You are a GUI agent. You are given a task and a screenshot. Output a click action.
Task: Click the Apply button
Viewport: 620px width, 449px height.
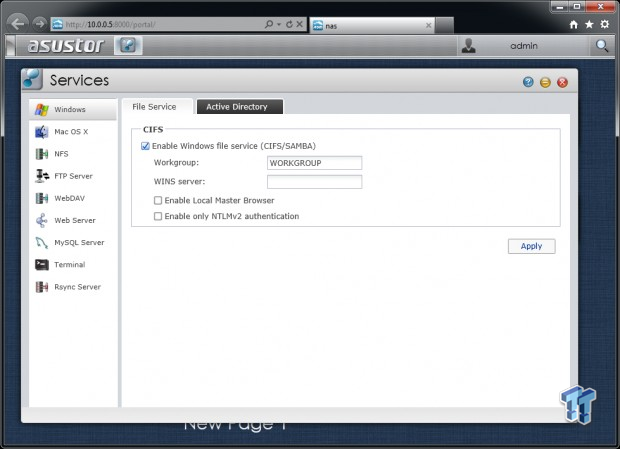[531, 246]
